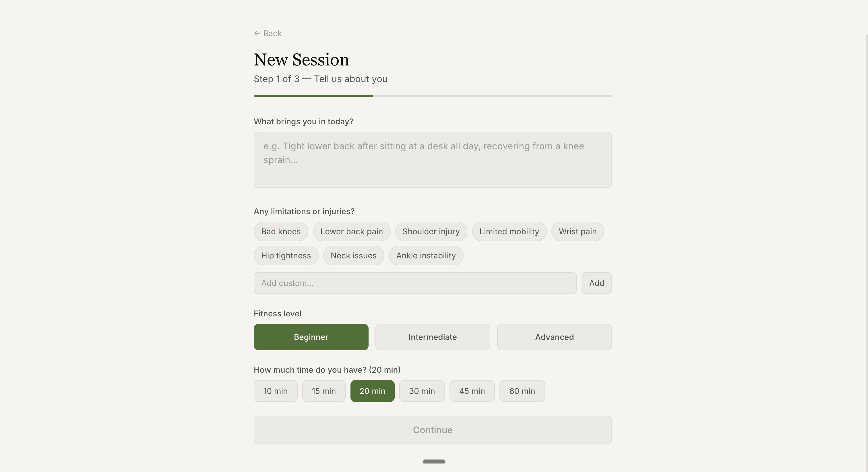Toggle the Hip tightness chip
This screenshot has width=868, height=472.
(286, 256)
